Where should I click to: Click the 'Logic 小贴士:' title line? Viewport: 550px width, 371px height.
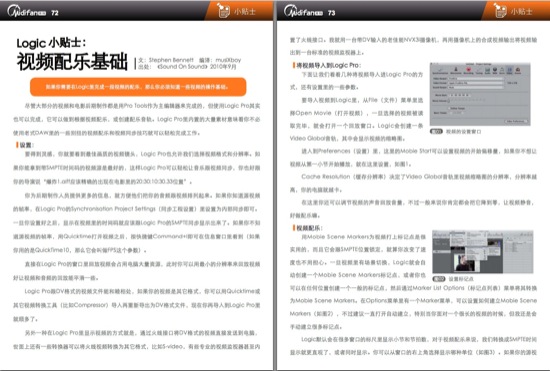click(x=51, y=43)
